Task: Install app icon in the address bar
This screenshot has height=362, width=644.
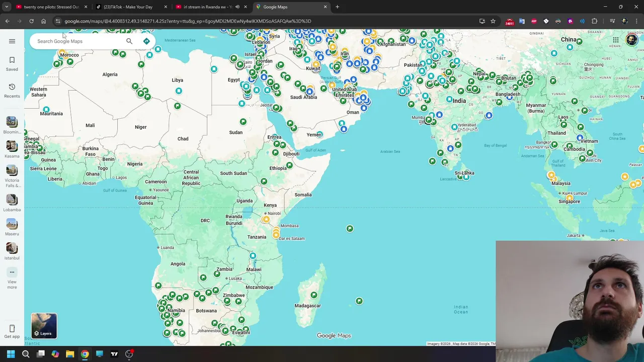Action: click(482, 21)
